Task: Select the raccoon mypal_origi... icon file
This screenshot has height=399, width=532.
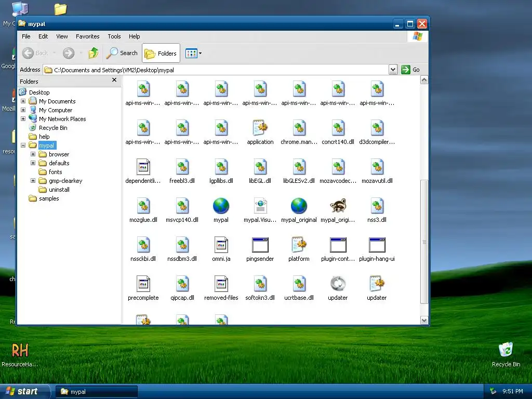Action: tap(338, 206)
